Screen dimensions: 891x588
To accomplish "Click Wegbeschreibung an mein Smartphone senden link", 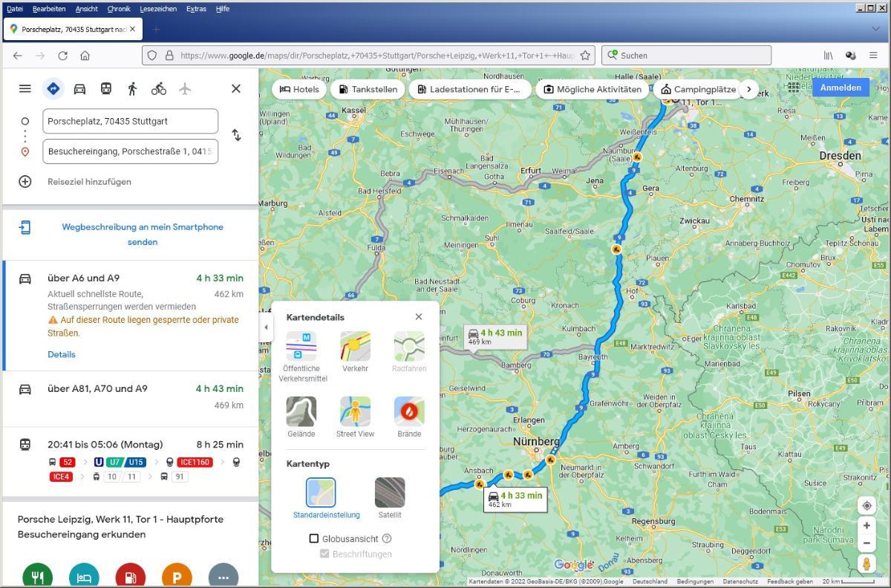I will (x=143, y=235).
